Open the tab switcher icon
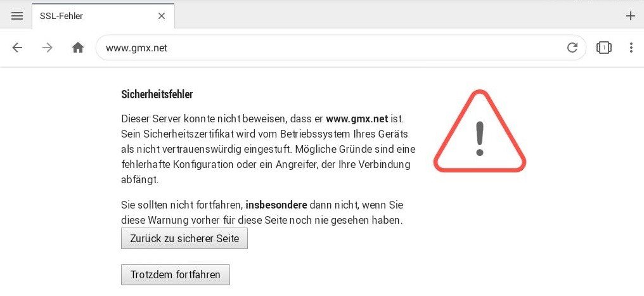 [x=603, y=48]
